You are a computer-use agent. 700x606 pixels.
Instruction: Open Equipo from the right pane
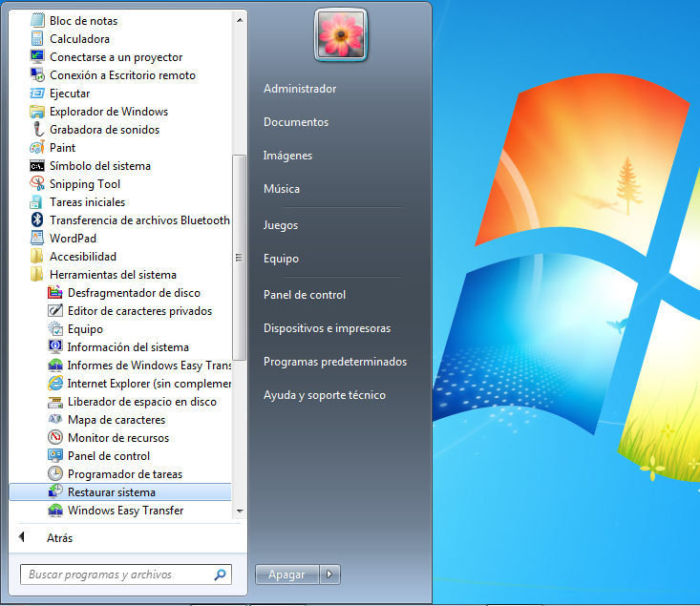pos(282,259)
